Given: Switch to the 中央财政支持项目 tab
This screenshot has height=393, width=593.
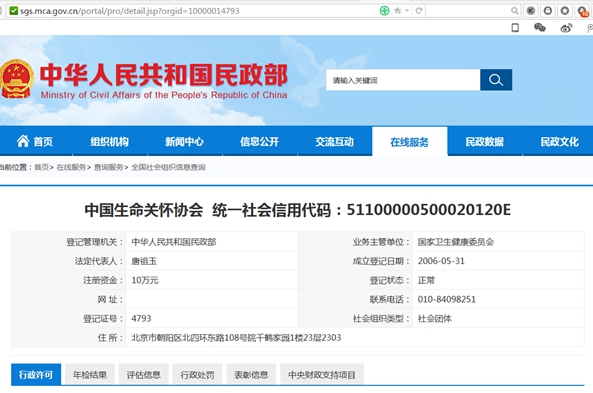Looking at the screenshot, I should pos(322,374).
